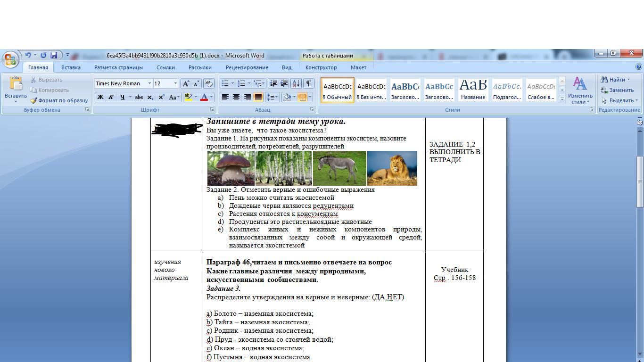The width and height of the screenshot is (644, 362).
Task: Open the Ссылки tab
Action: point(165,67)
